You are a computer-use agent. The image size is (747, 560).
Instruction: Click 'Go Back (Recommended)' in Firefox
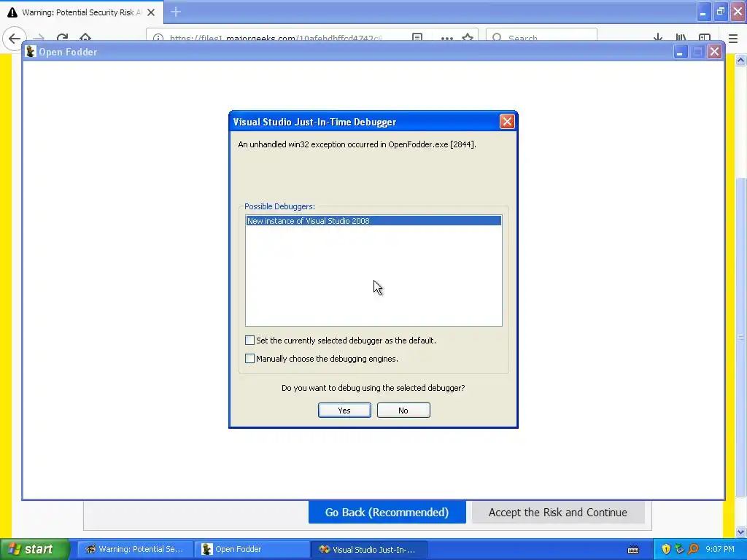point(387,512)
